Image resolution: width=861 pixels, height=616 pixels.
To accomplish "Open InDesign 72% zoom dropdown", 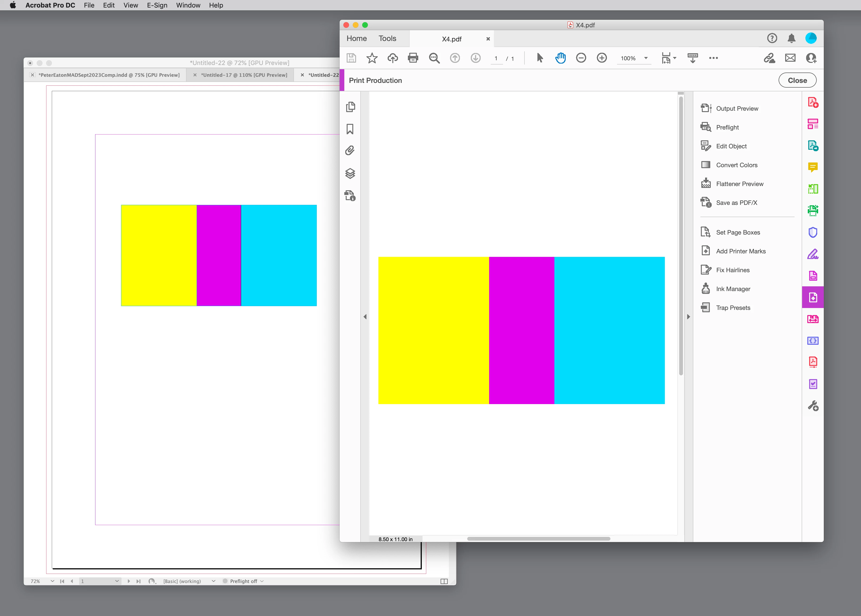I will [52, 581].
